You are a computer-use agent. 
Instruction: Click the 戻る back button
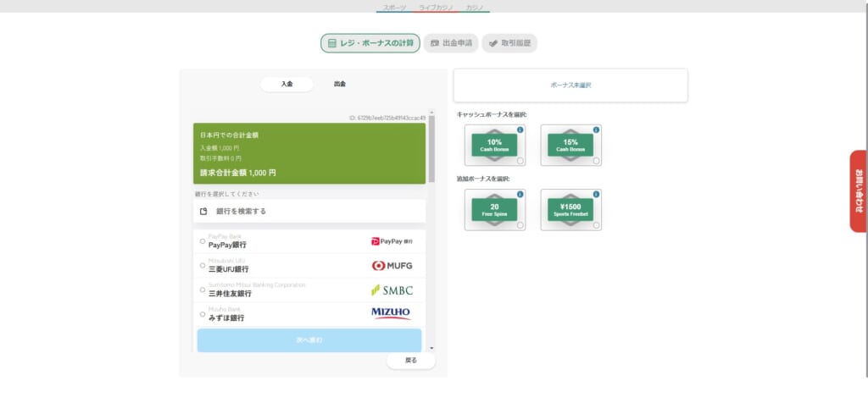click(x=411, y=360)
